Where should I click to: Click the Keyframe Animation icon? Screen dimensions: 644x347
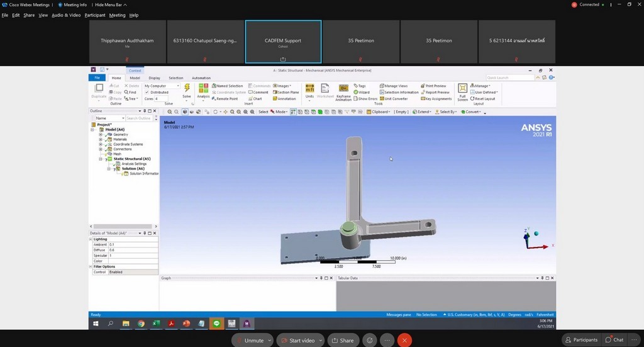343,89
